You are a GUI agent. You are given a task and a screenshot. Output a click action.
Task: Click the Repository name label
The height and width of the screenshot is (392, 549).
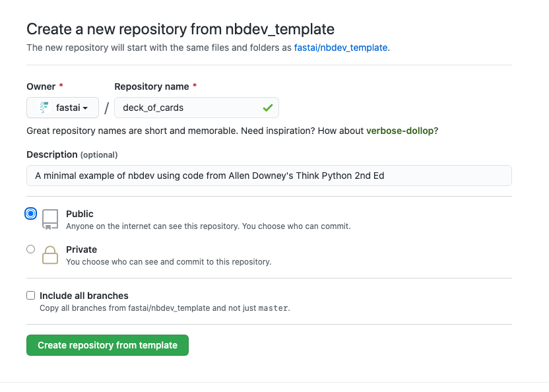pyautogui.click(x=152, y=86)
